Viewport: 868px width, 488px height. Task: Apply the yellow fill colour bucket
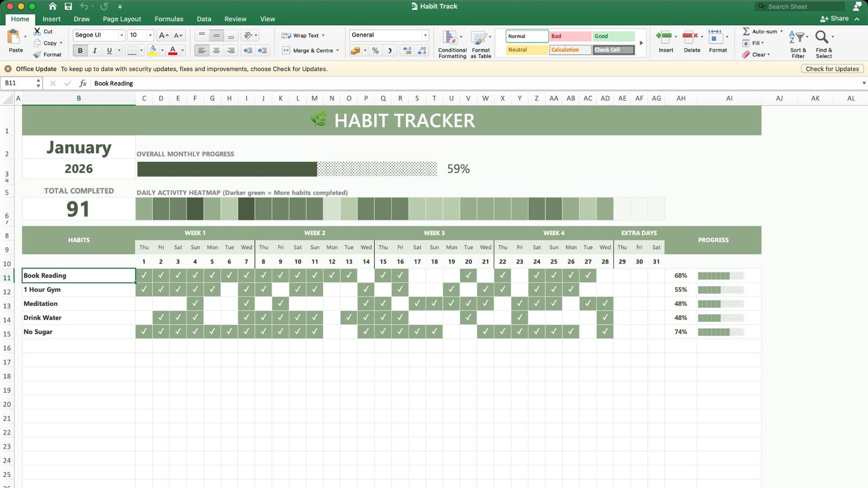(153, 50)
